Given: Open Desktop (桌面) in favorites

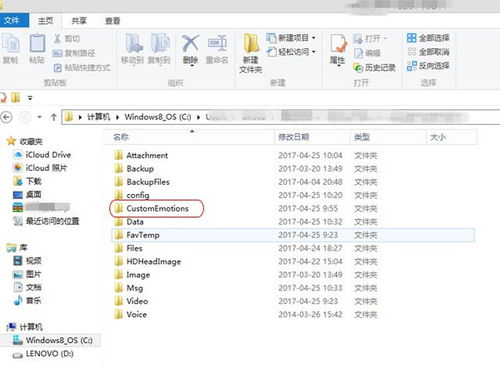Looking at the screenshot, I should click(27, 194).
